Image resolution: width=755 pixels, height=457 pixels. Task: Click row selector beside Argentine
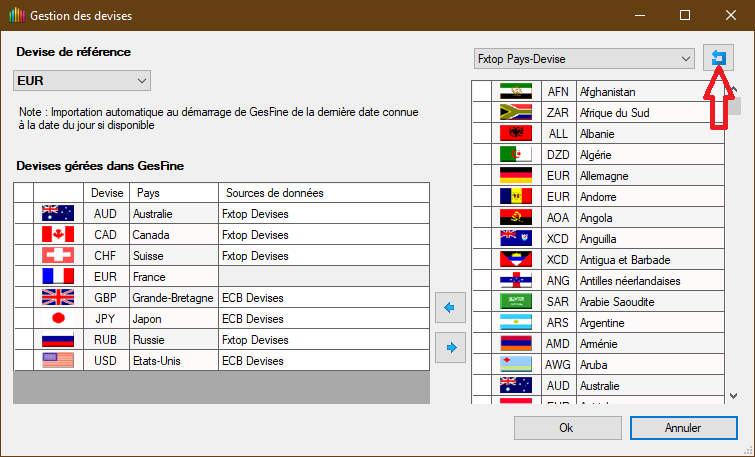481,323
